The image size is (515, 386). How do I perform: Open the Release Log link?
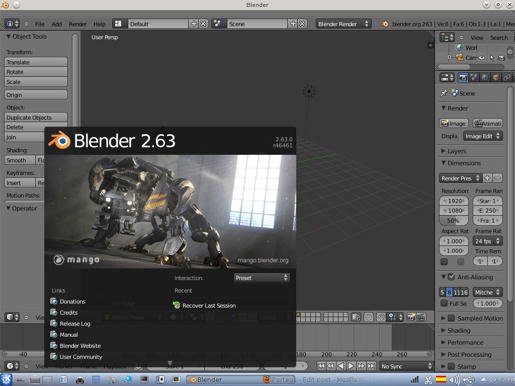[x=70, y=323]
